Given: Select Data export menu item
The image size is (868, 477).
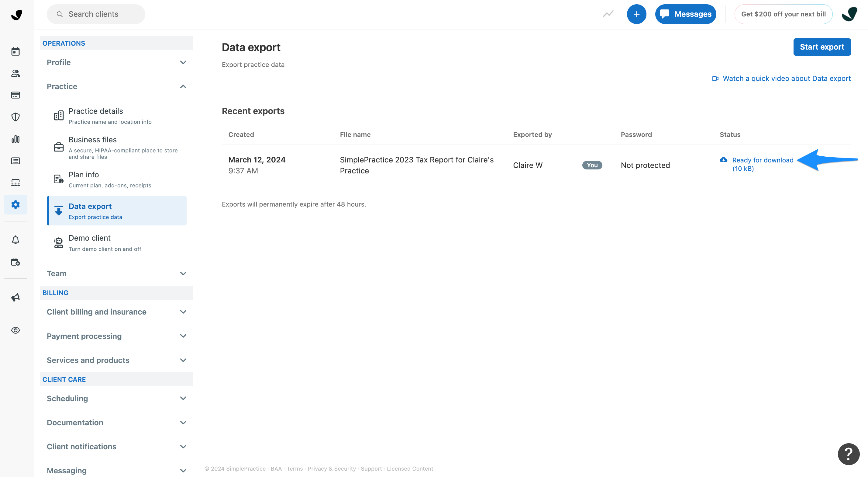Looking at the screenshot, I should point(117,211).
